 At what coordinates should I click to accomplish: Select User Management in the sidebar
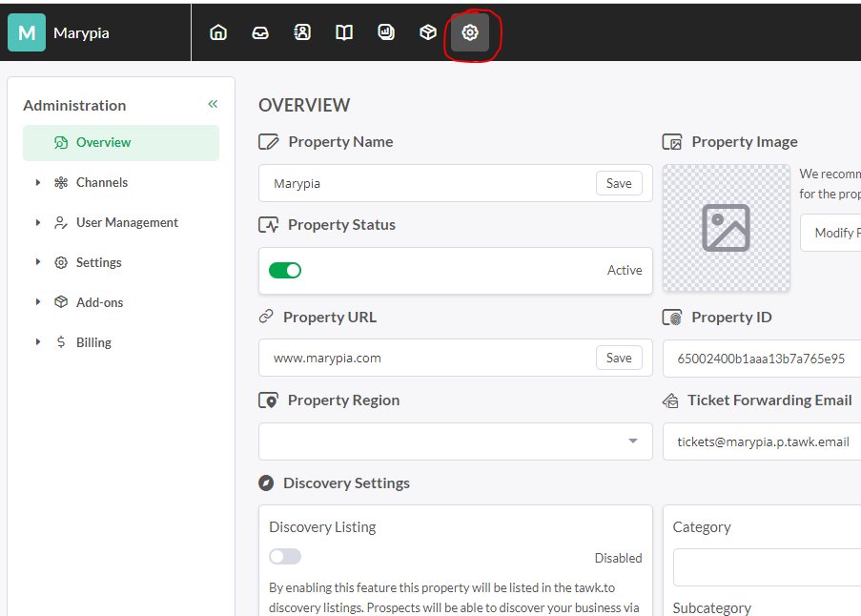127,222
